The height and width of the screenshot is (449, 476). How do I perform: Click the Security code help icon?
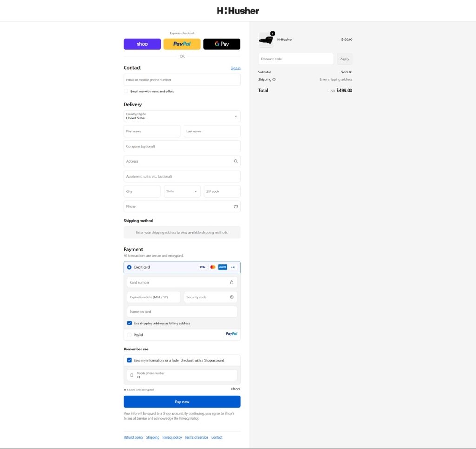(231, 297)
